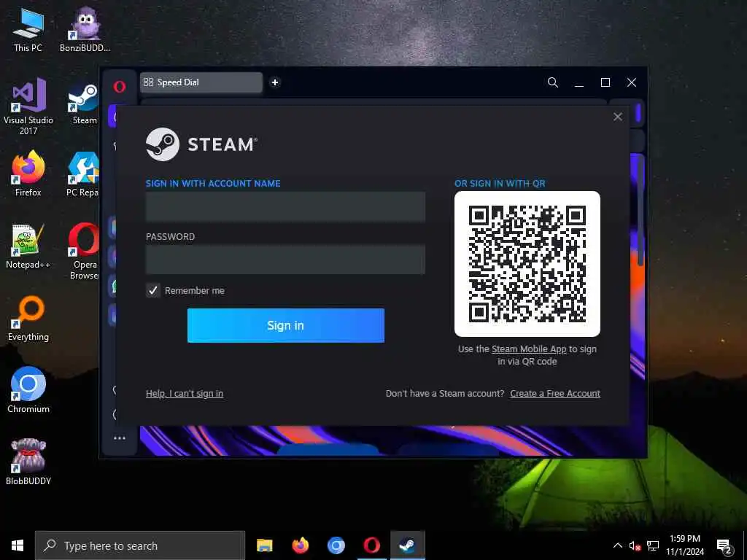Image resolution: width=747 pixels, height=560 pixels.
Task: Switch to Opera from the taskbar
Action: pyautogui.click(x=371, y=545)
